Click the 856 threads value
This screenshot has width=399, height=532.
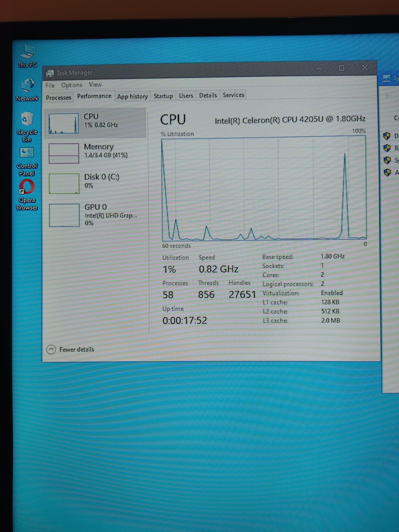(206, 295)
